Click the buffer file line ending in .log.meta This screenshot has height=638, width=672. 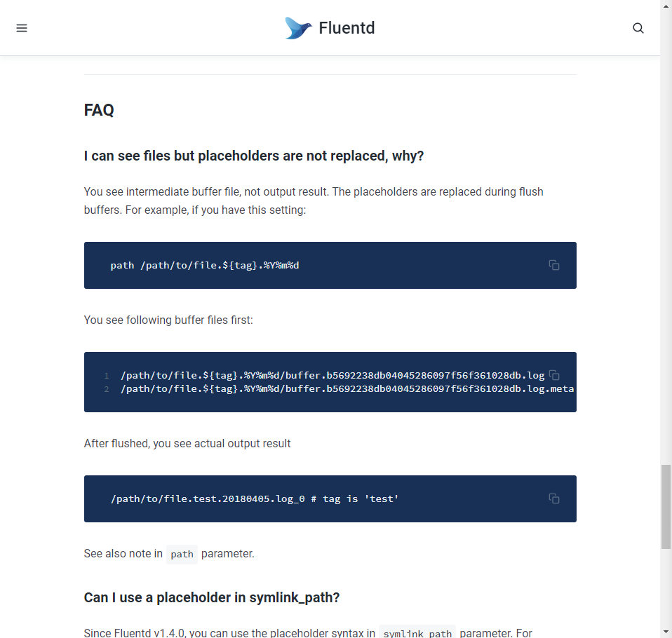(347, 388)
